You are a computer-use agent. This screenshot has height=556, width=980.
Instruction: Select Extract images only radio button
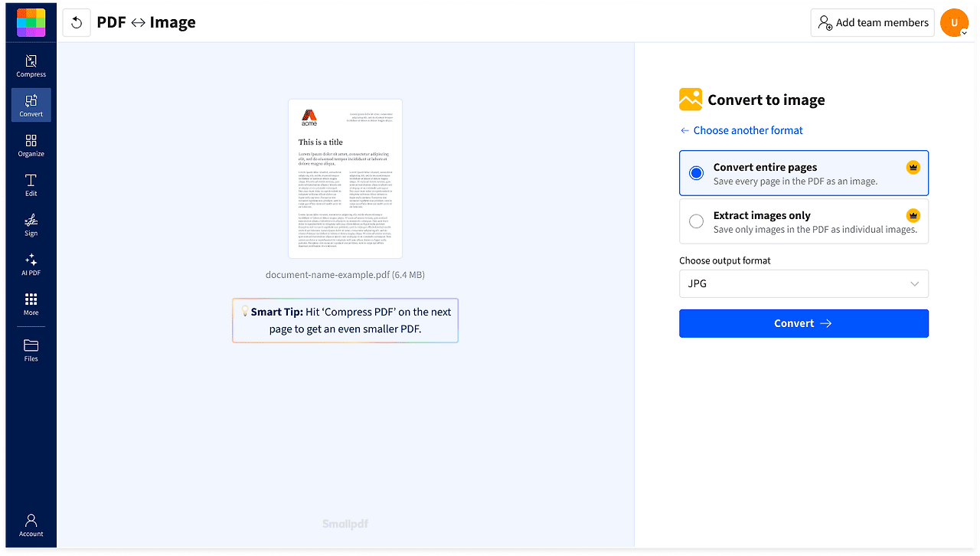(696, 221)
